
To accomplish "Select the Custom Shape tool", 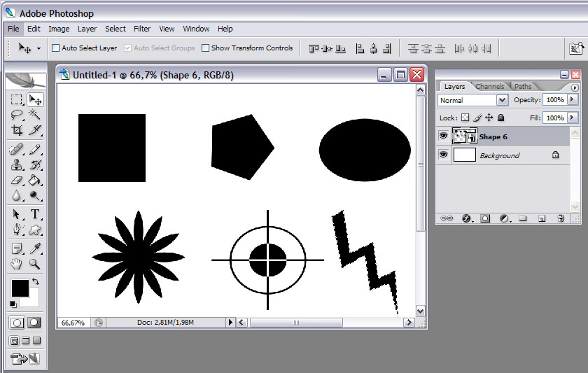I will coord(35,230).
